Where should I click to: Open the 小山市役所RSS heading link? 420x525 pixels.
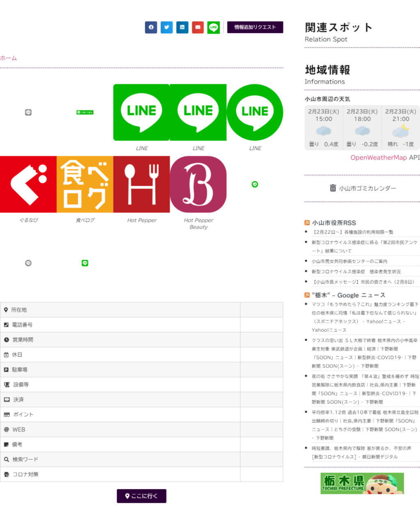pyautogui.click(x=334, y=223)
